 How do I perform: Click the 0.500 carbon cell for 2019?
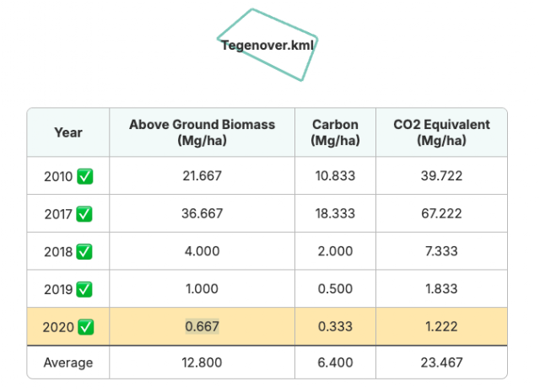pos(335,289)
